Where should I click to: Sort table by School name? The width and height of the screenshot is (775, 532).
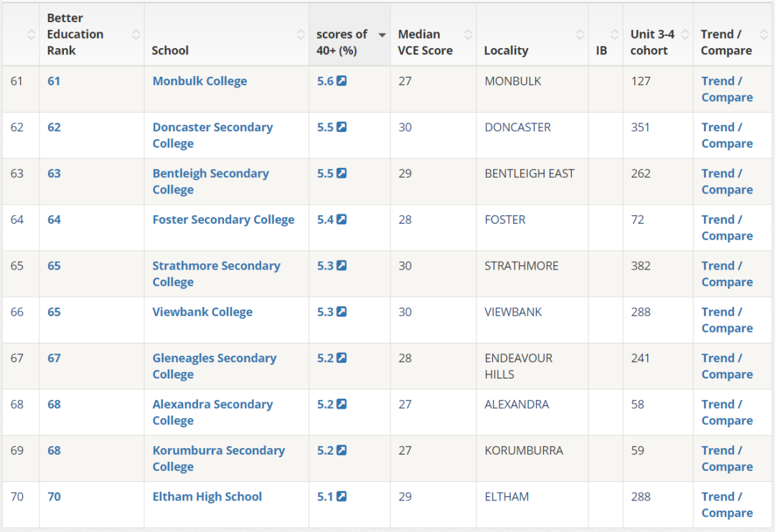point(226,34)
